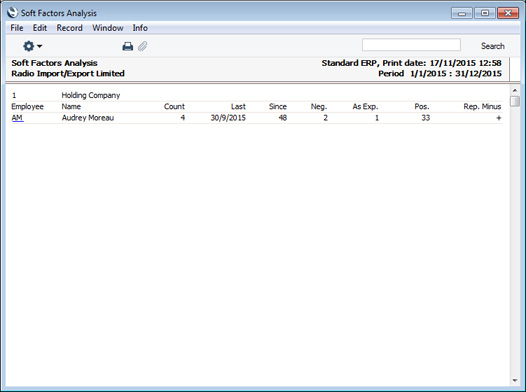526x392 pixels.
Task: Click the Employee column header
Action: click(x=28, y=106)
